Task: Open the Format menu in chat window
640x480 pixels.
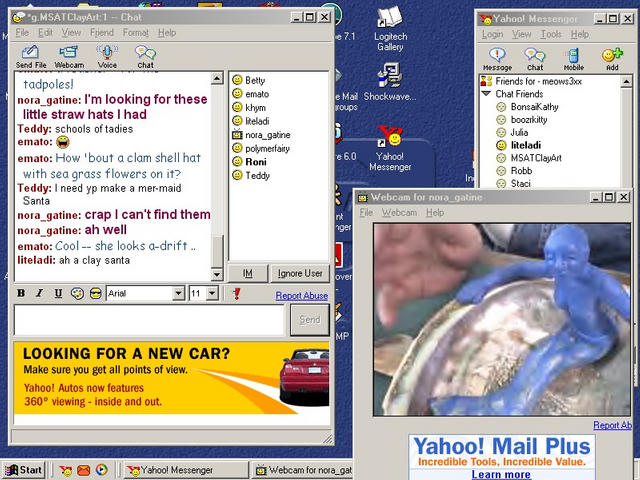Action: click(136, 33)
